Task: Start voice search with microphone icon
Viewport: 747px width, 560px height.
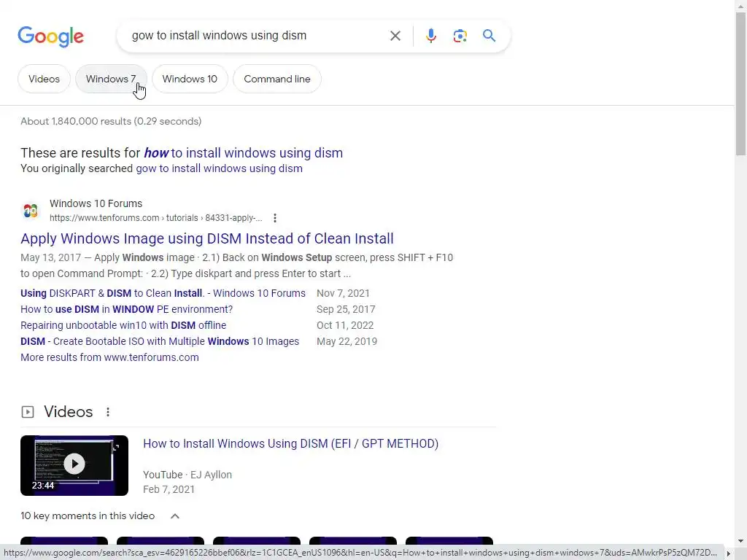Action: coord(430,36)
